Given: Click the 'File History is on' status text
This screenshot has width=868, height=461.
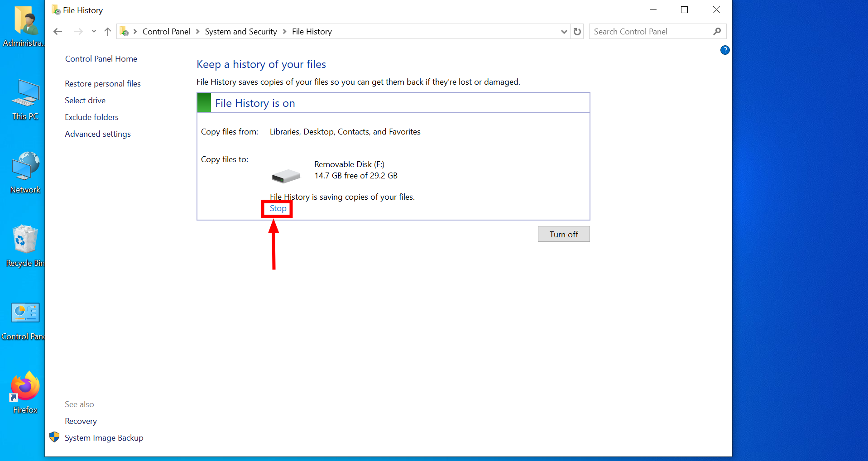Looking at the screenshot, I should 255,103.
